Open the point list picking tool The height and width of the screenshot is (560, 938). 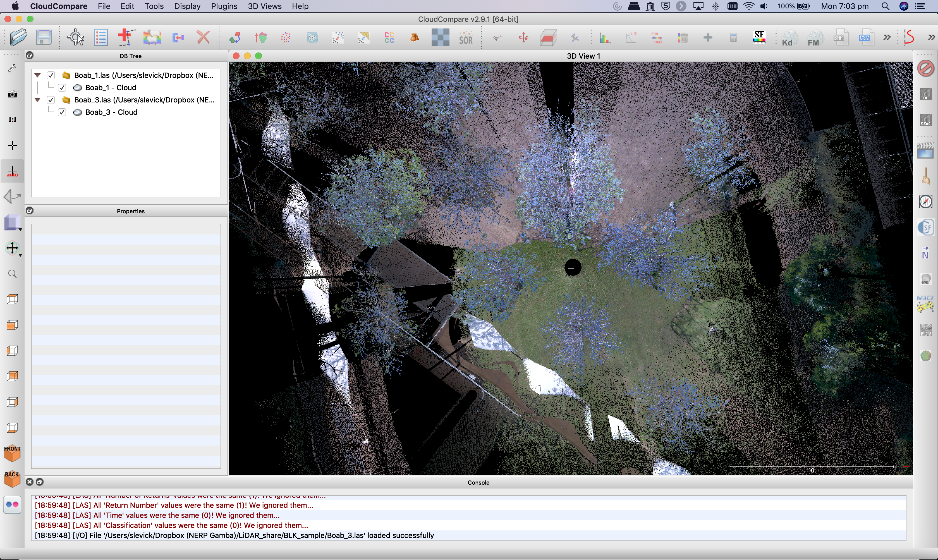(x=101, y=37)
